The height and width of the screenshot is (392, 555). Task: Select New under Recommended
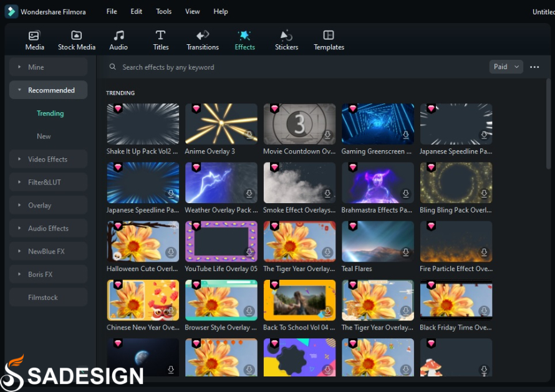(x=44, y=136)
